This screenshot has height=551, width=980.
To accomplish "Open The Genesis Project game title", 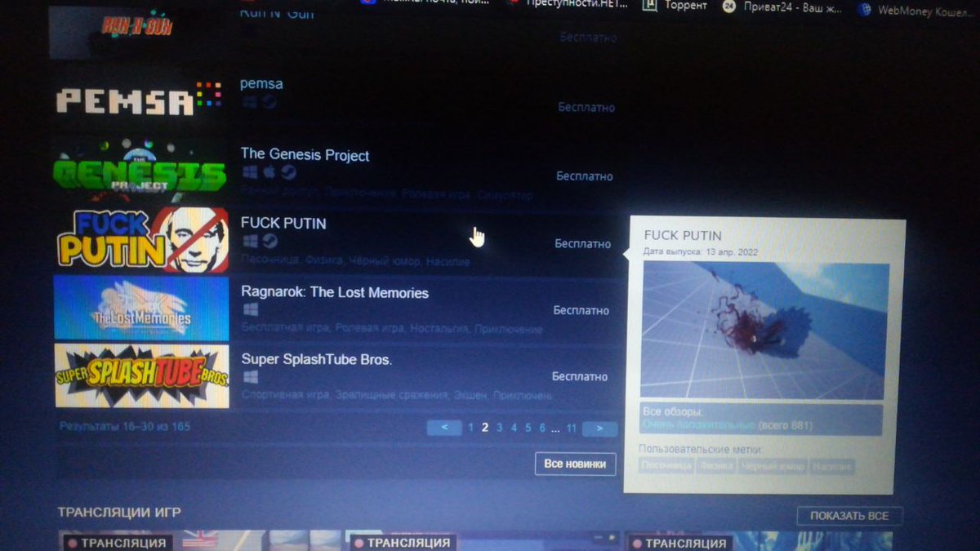I will coord(305,155).
